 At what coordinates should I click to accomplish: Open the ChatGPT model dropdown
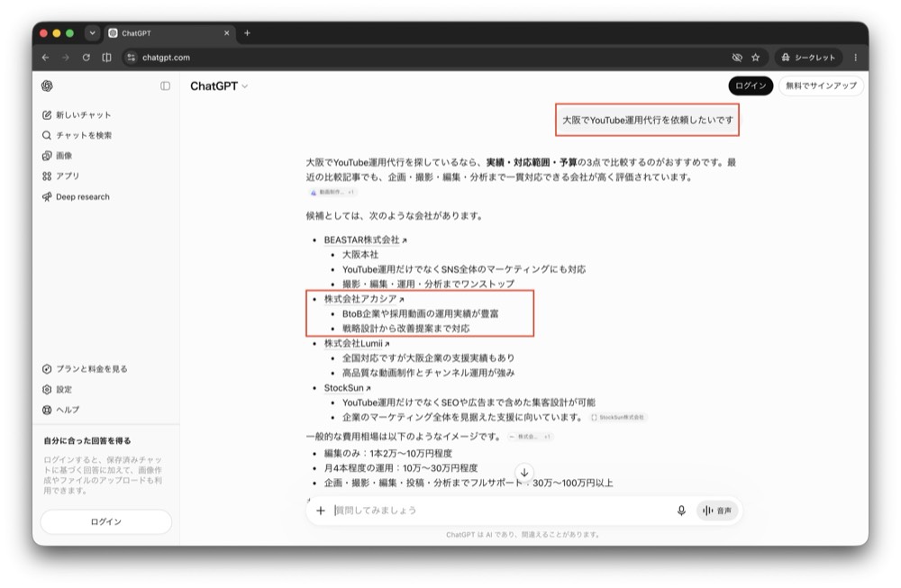[219, 86]
